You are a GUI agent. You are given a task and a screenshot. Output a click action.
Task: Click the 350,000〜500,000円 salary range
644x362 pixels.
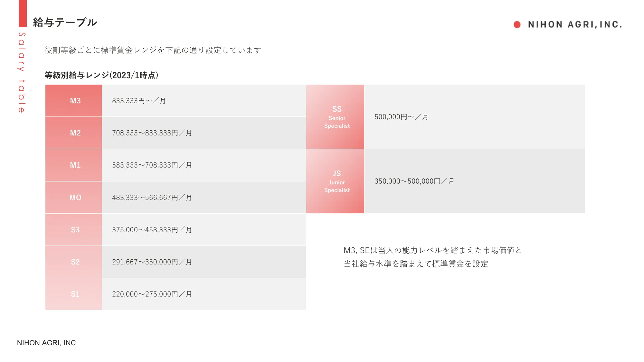pos(408,181)
